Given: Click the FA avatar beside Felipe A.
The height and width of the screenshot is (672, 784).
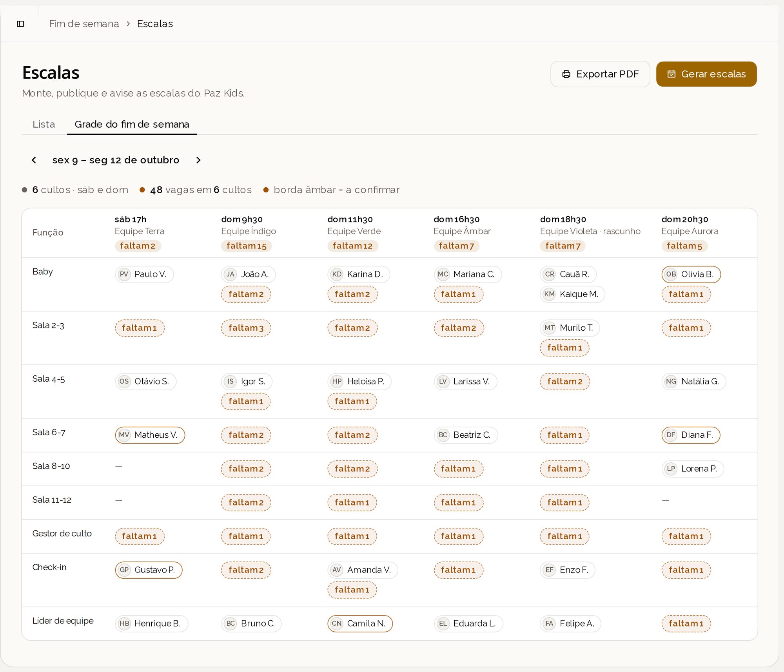Looking at the screenshot, I should 550,623.
